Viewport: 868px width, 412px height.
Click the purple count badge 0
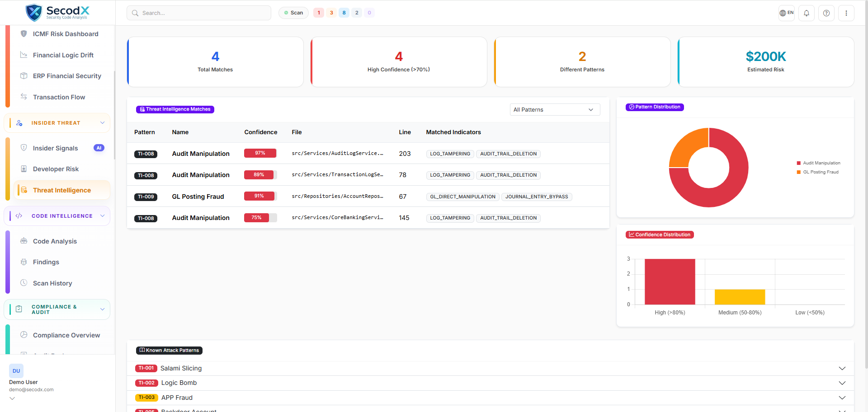[x=369, y=13]
